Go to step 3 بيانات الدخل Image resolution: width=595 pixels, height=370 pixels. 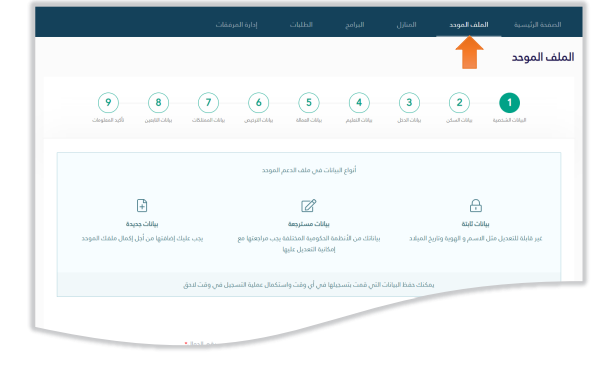click(x=409, y=102)
